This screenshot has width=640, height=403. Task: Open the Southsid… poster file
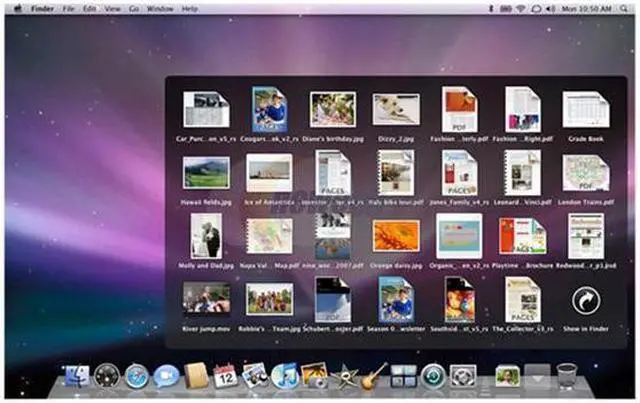[x=459, y=299]
